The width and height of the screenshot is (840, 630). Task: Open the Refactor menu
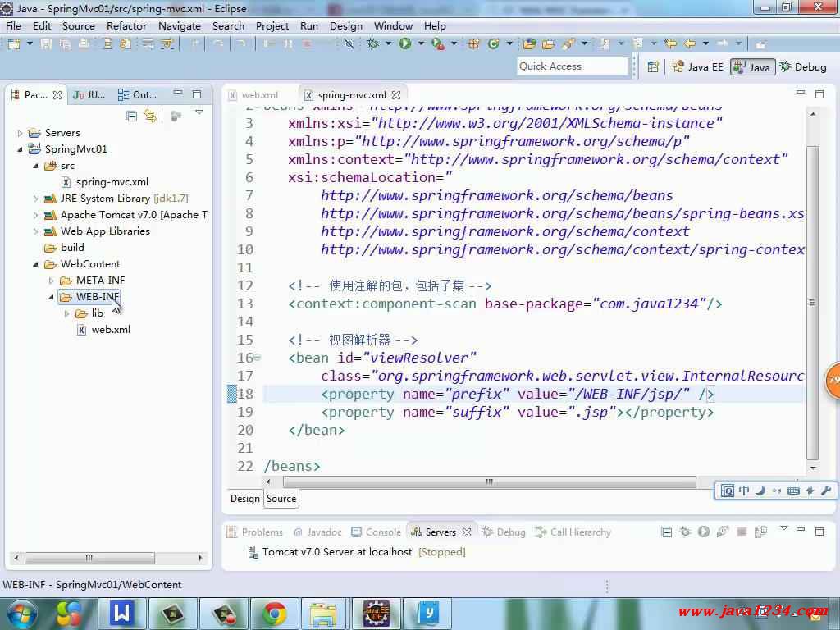pos(126,25)
